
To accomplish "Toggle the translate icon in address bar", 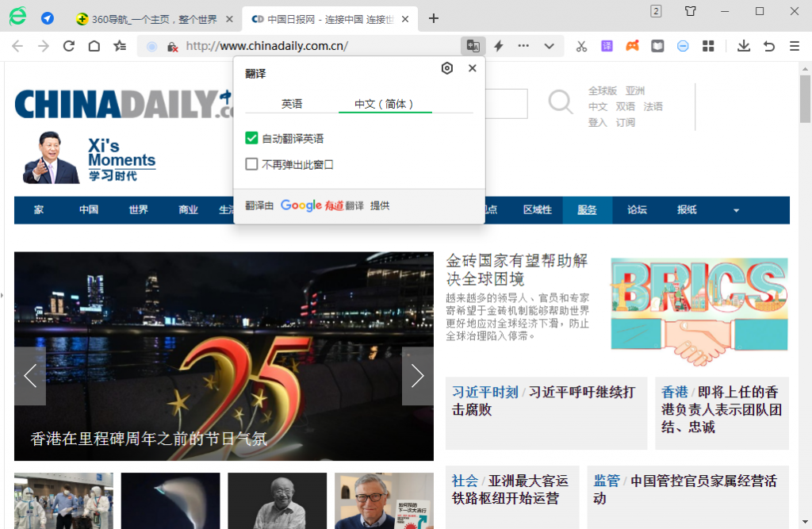I will click(473, 46).
